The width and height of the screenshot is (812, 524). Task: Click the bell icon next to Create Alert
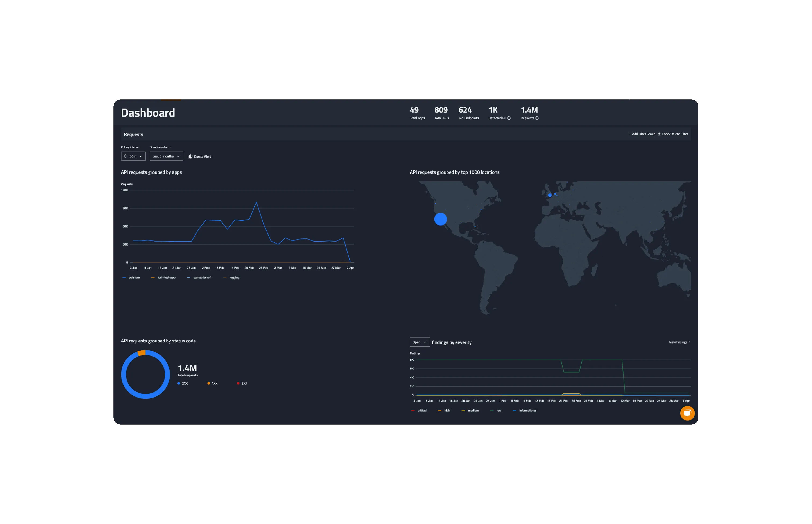(x=190, y=157)
